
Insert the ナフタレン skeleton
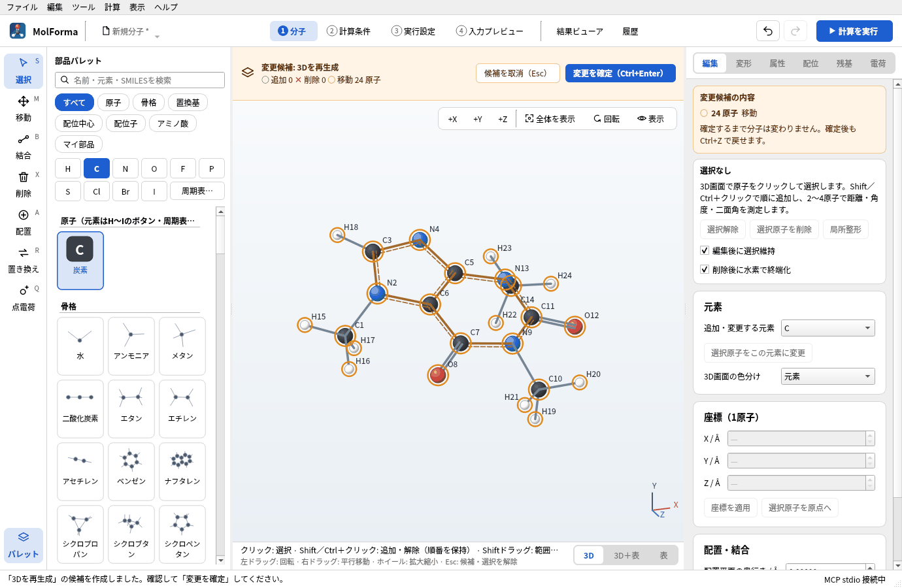pyautogui.click(x=182, y=471)
